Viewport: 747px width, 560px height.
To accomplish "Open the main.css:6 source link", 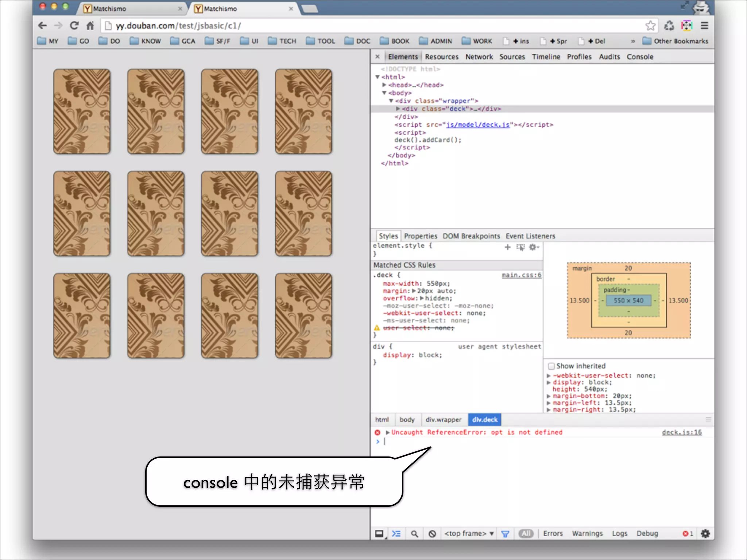I will click(521, 275).
